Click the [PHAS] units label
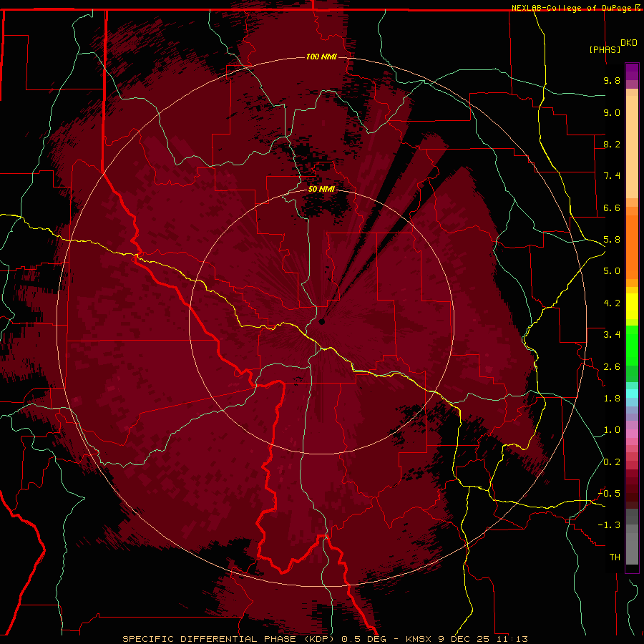Viewport: 644px width, 644px height. 605,49
